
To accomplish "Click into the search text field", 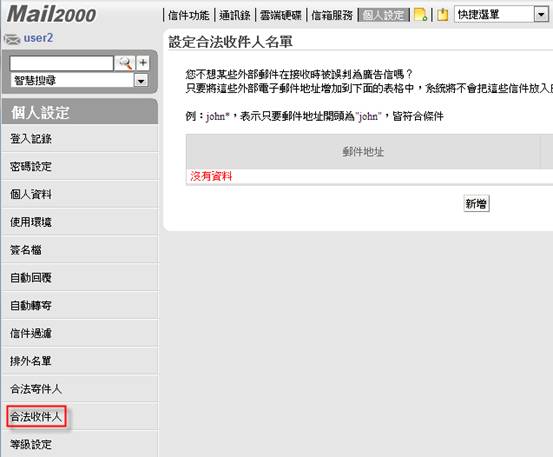I will 61,63.
